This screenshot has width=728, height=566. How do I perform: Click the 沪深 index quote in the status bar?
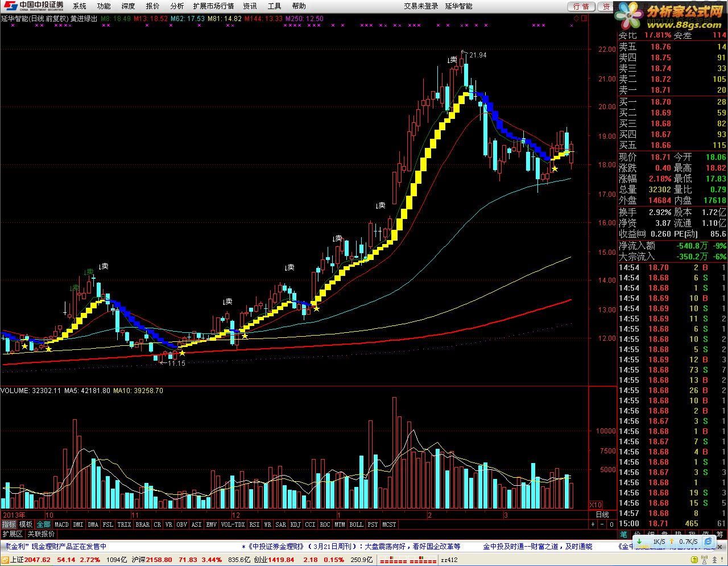pos(177,560)
